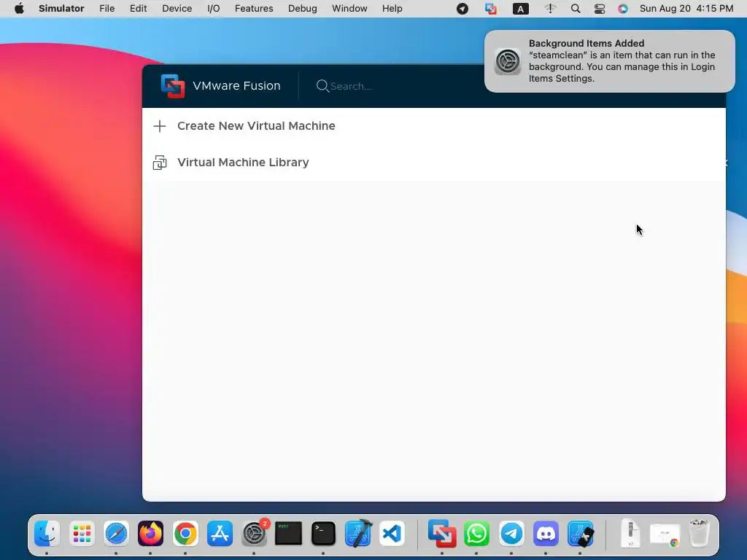Image resolution: width=747 pixels, height=560 pixels.
Task: Click the Simulator icon in Dock
Action: [581, 533]
